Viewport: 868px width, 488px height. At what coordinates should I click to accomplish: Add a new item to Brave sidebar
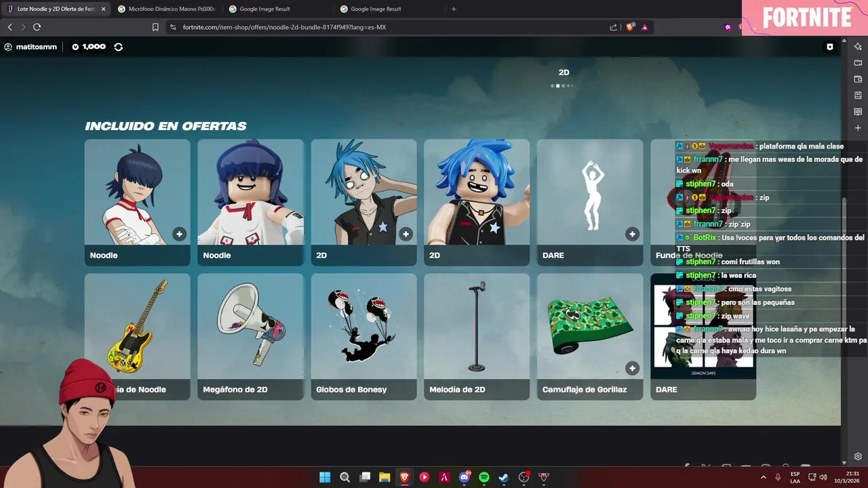(858, 128)
